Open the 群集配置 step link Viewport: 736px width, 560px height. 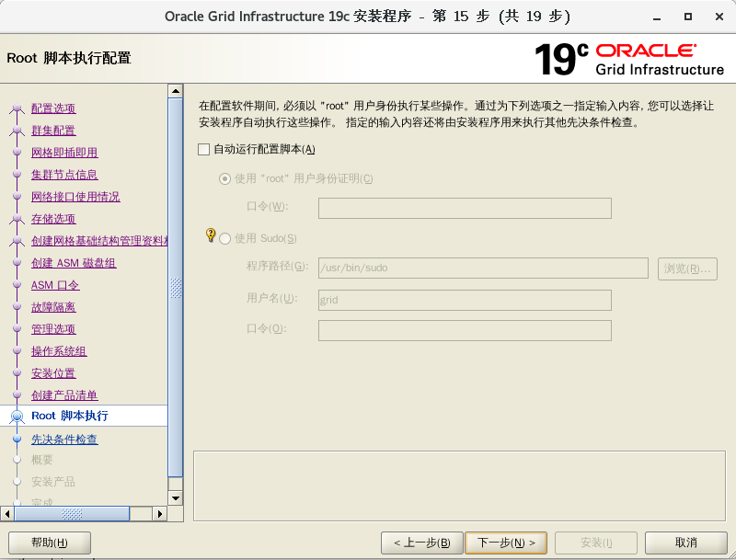[x=53, y=131]
